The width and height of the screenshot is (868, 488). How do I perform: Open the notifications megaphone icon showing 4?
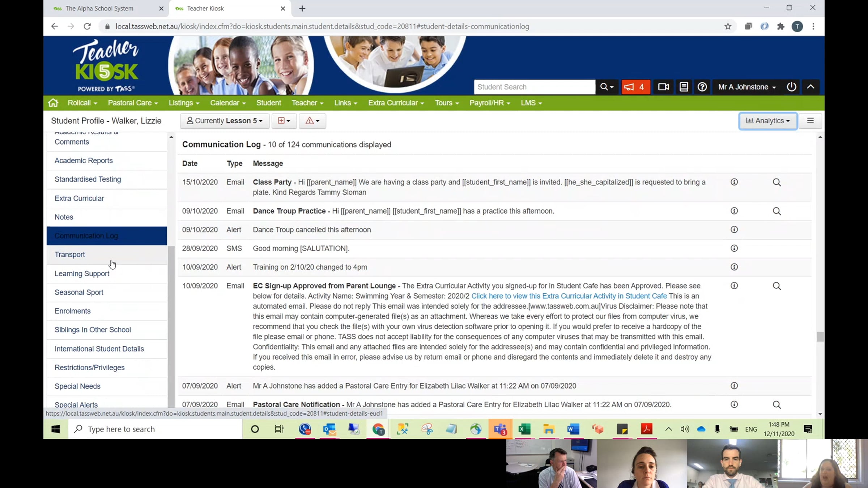(635, 87)
